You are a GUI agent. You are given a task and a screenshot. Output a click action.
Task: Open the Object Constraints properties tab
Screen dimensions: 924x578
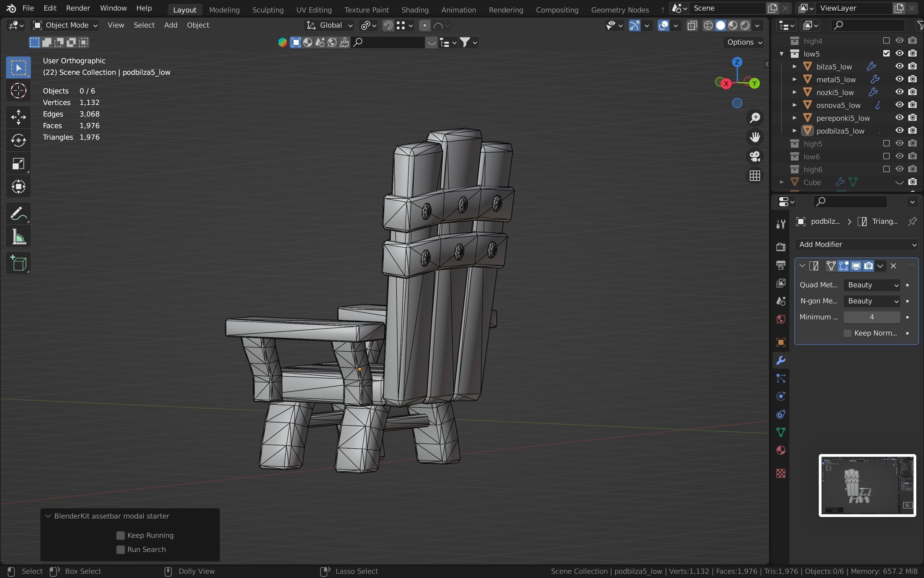tap(781, 414)
